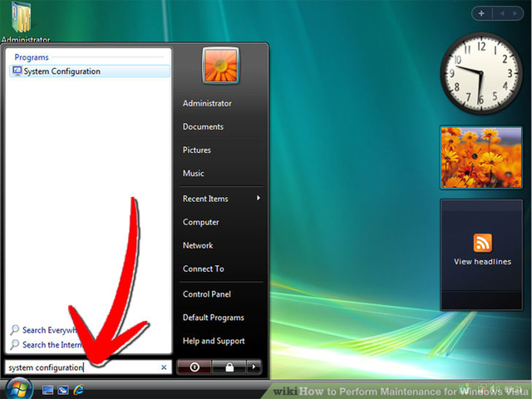Open System Configuration program result
The image size is (532, 399).
click(90, 71)
